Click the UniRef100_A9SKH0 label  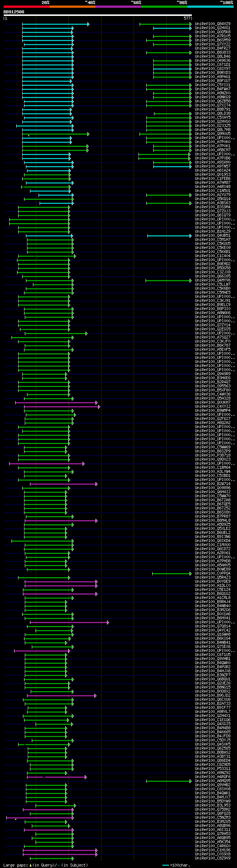[x=213, y=162]
